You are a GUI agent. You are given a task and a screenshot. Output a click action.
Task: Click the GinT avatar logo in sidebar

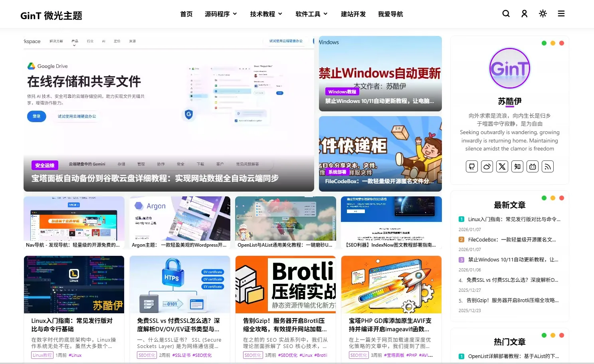[510, 68]
